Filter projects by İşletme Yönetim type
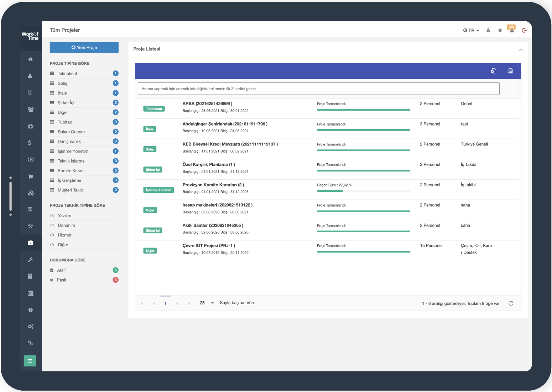 pos(84,151)
